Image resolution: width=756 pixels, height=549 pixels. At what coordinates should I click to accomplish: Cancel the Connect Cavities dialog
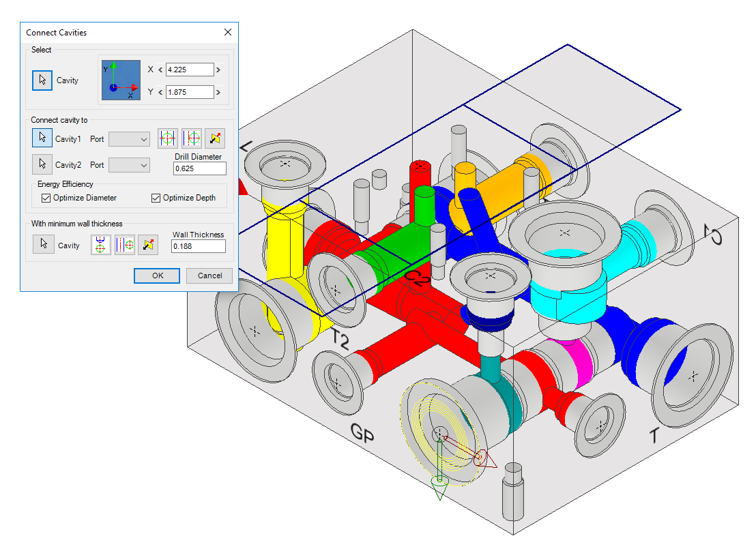tap(209, 276)
